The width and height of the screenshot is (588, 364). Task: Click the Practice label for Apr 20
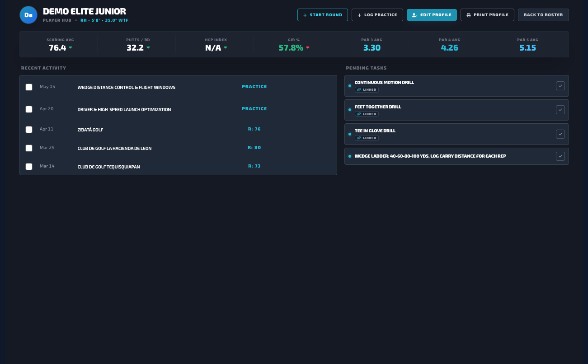[x=254, y=108]
